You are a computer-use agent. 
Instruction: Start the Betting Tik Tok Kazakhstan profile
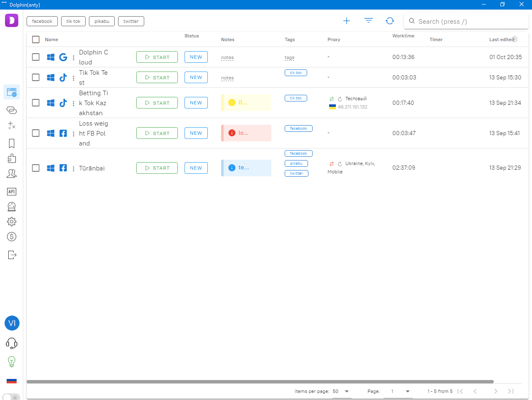point(157,103)
